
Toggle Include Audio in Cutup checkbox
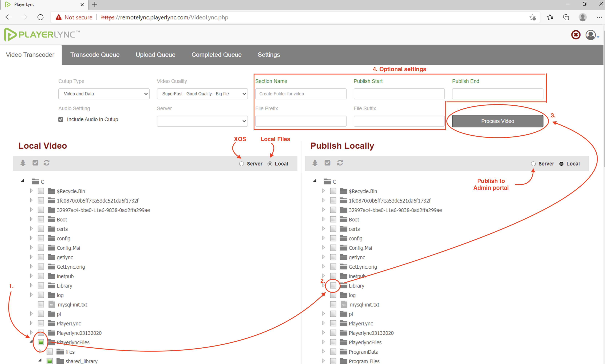coord(61,119)
